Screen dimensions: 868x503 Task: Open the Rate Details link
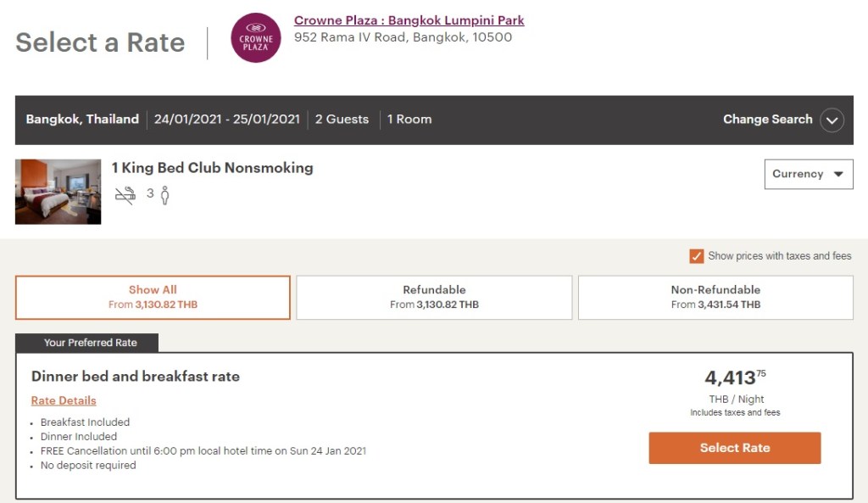[64, 400]
